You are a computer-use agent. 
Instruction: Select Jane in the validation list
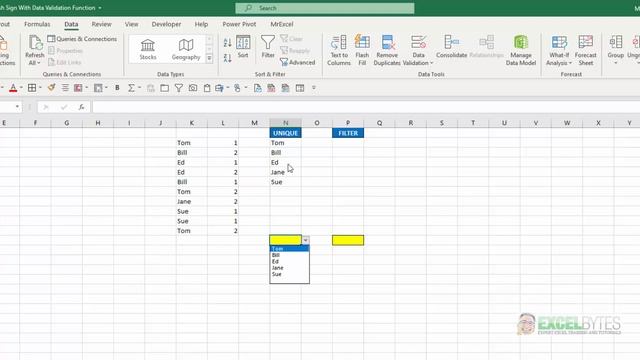pyautogui.click(x=289, y=268)
